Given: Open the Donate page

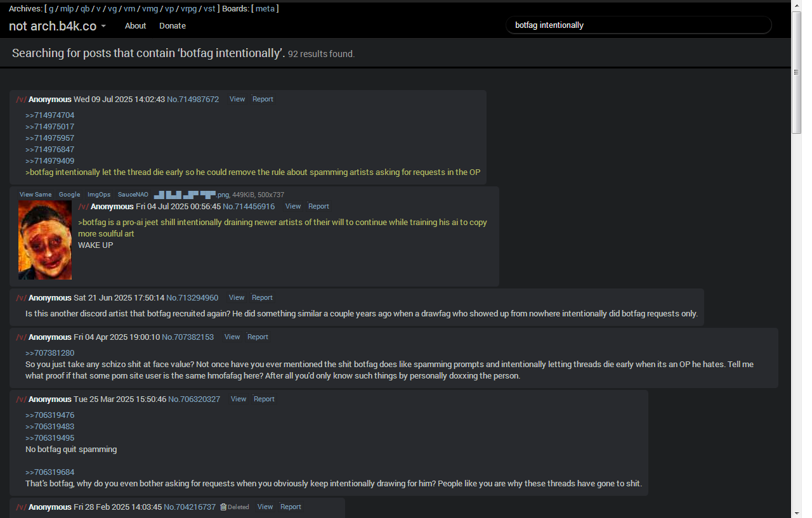Looking at the screenshot, I should (x=173, y=26).
